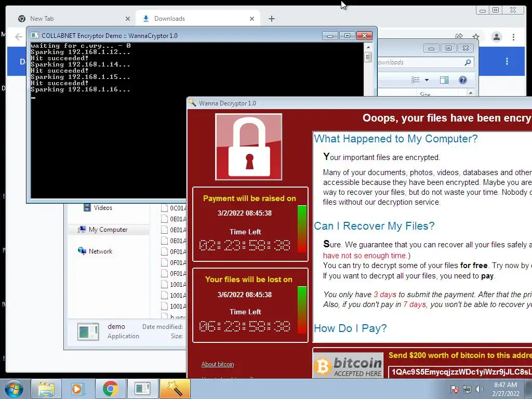Close the Downloads tab
532x399 pixels.
pos(252,19)
